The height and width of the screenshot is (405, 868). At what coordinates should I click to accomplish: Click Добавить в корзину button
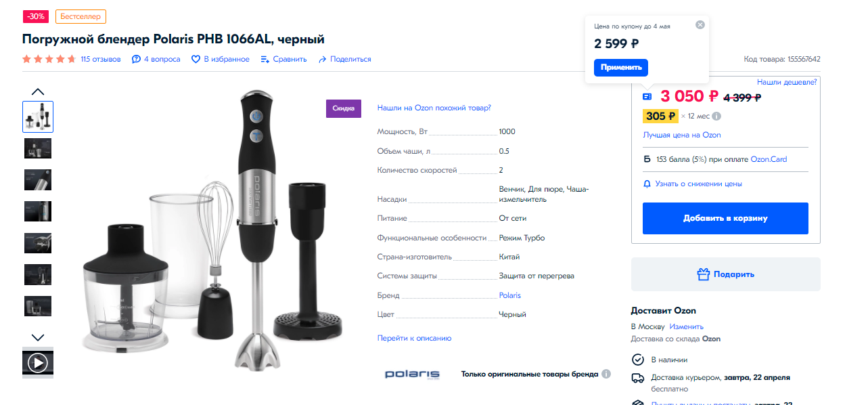(725, 218)
